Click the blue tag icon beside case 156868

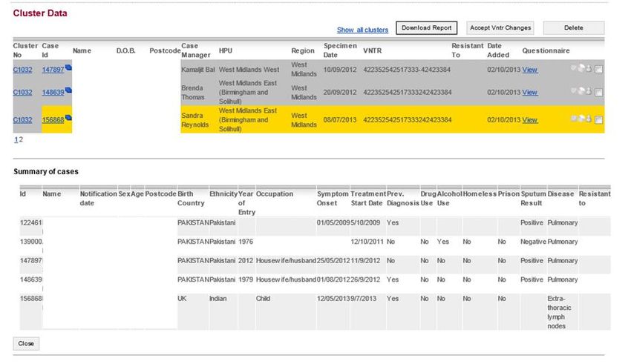tap(68, 118)
